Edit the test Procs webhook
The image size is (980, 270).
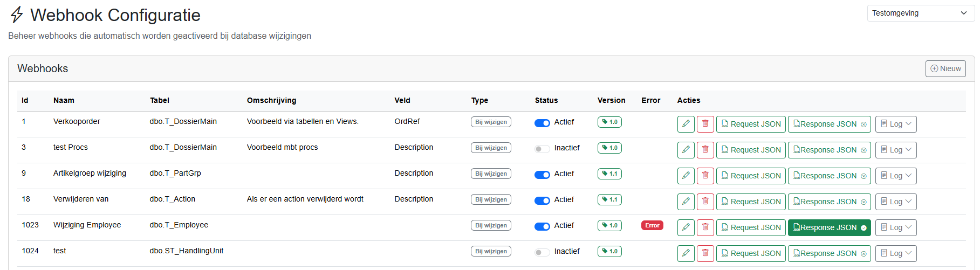686,150
